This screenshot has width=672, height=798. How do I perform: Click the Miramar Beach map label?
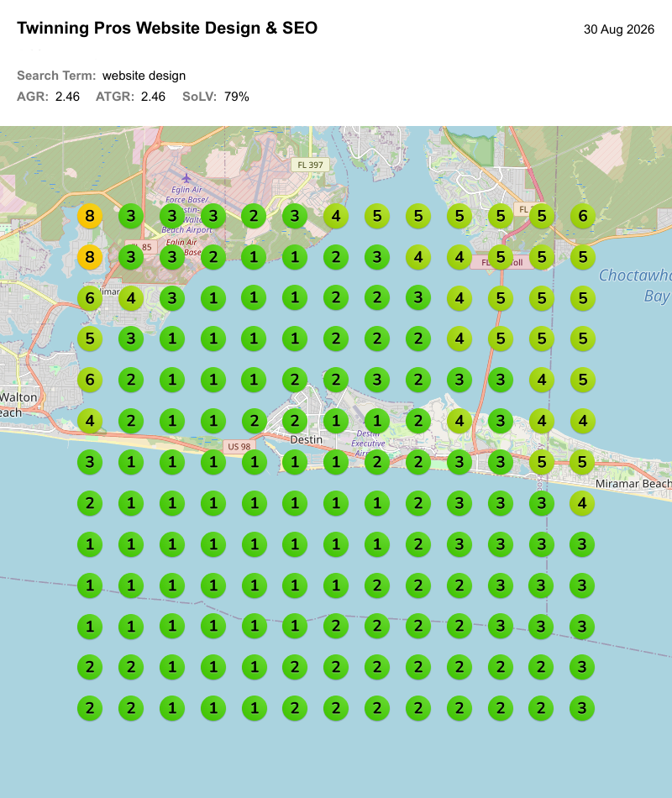click(633, 484)
